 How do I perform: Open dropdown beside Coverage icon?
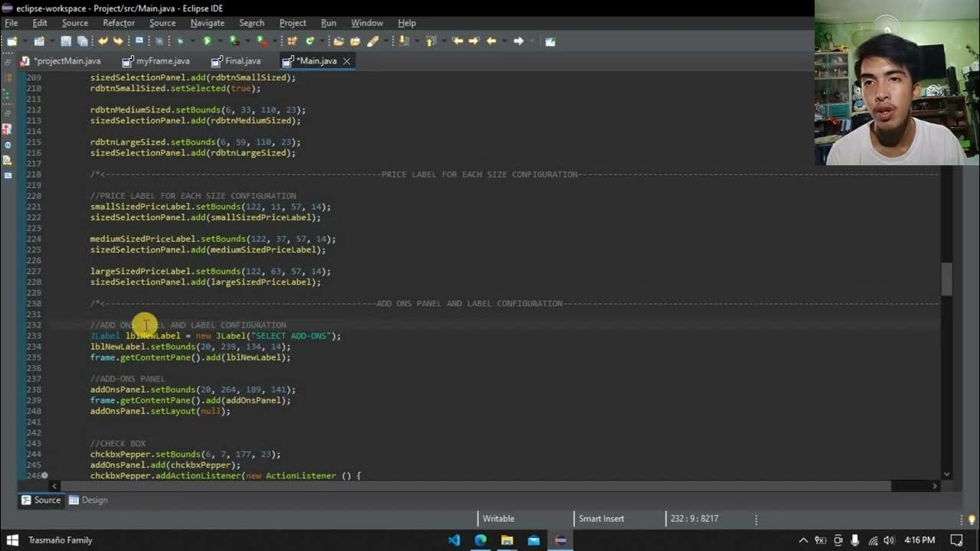[247, 41]
